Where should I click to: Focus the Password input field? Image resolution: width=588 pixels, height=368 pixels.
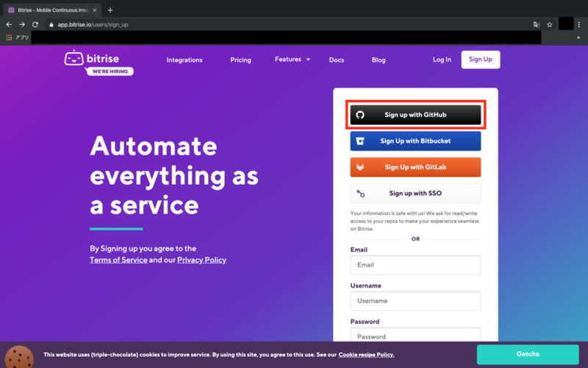[415, 335]
